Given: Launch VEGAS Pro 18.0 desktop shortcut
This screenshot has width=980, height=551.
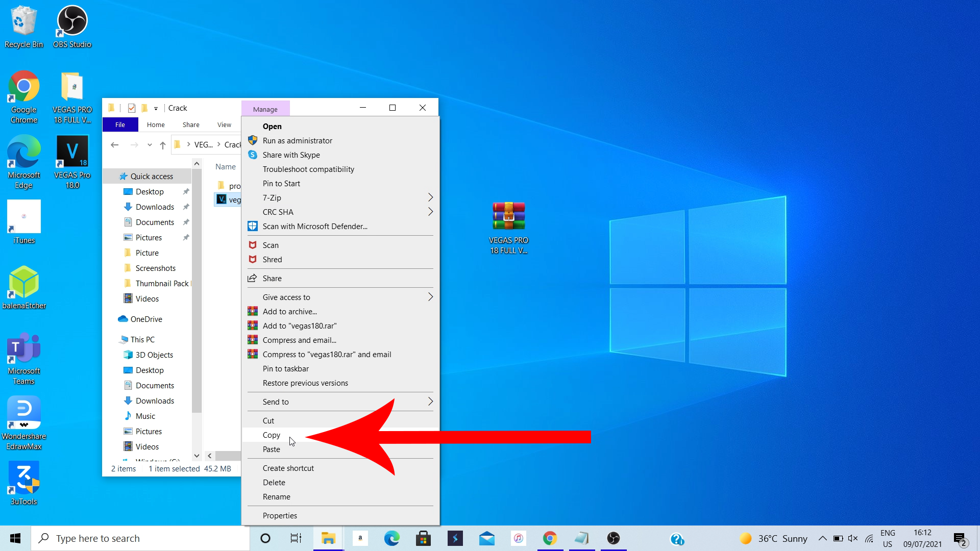Looking at the screenshot, I should [72, 162].
